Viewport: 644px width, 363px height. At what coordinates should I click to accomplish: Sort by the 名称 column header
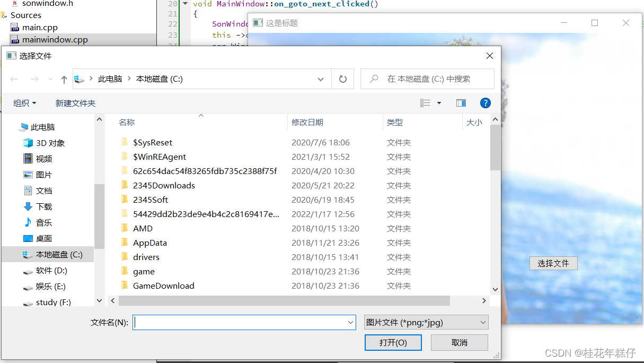pyautogui.click(x=127, y=122)
